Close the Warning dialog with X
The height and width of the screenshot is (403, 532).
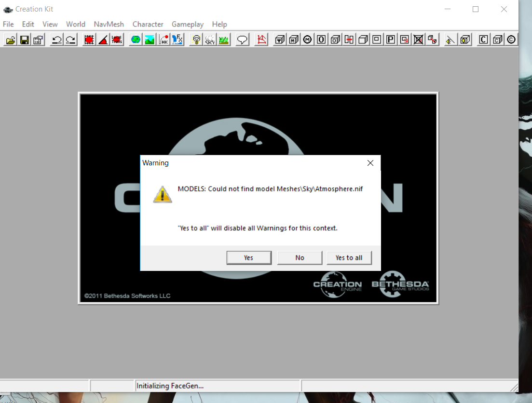(x=370, y=163)
